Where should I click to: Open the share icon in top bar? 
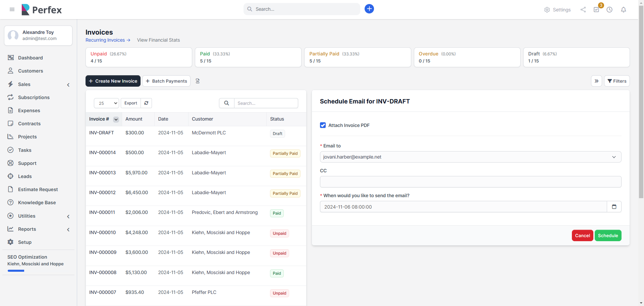click(x=583, y=10)
